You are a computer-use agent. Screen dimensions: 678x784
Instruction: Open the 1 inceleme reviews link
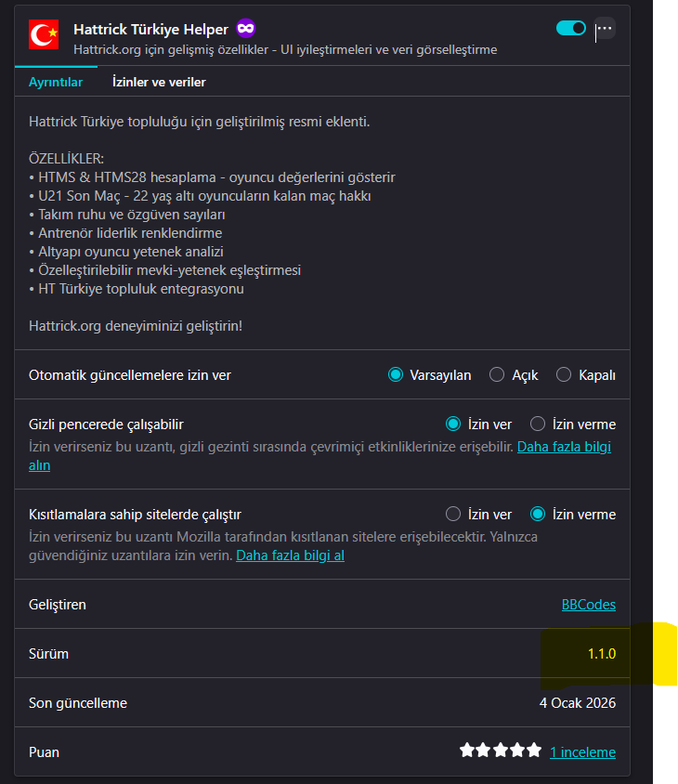(583, 752)
